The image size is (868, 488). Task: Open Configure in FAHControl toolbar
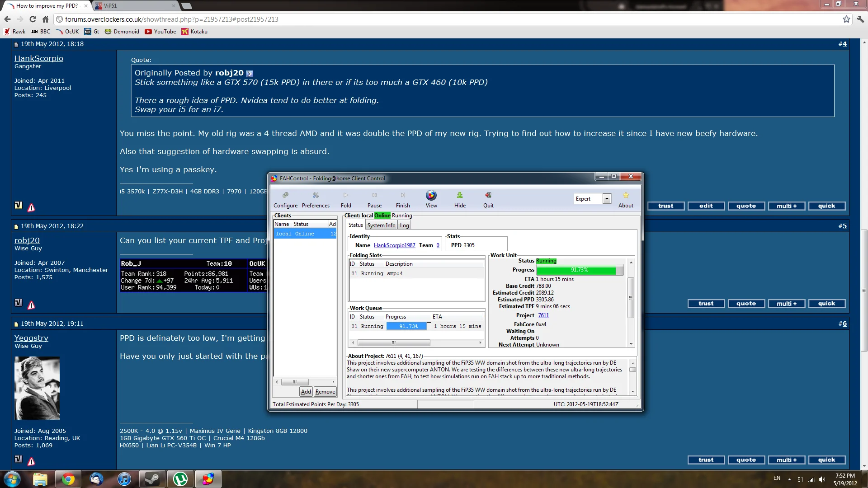285,199
